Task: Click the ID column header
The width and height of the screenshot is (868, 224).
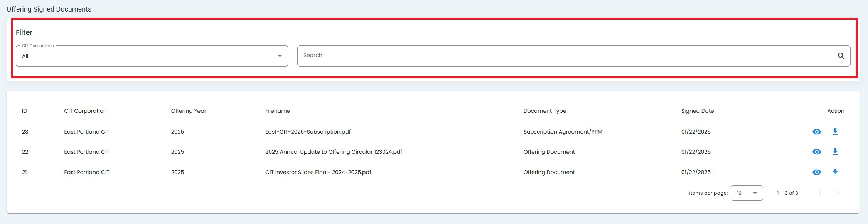Action: 24,111
